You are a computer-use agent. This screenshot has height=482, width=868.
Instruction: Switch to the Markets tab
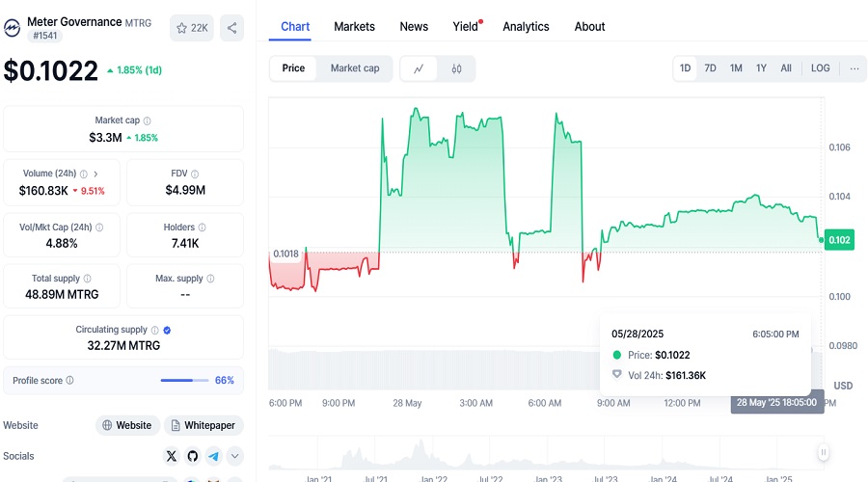354,27
